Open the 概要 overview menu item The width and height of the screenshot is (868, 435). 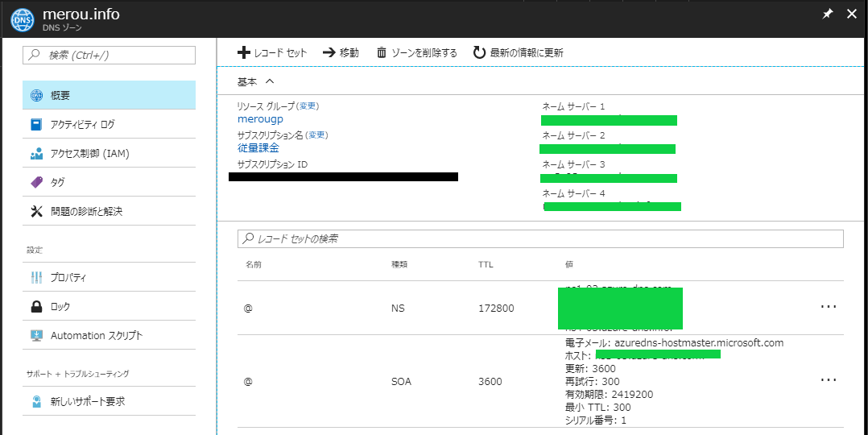point(109,95)
